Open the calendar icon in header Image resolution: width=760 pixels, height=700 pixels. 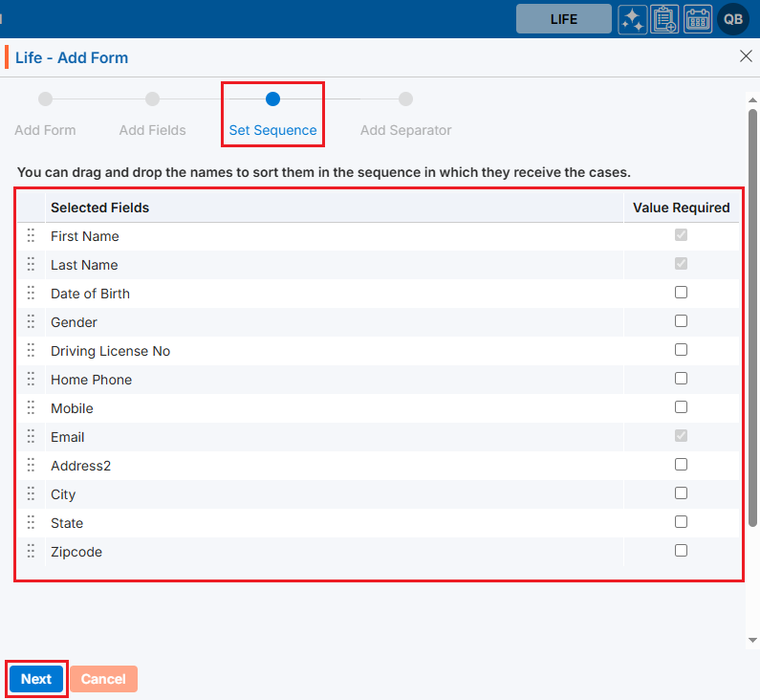coord(698,19)
